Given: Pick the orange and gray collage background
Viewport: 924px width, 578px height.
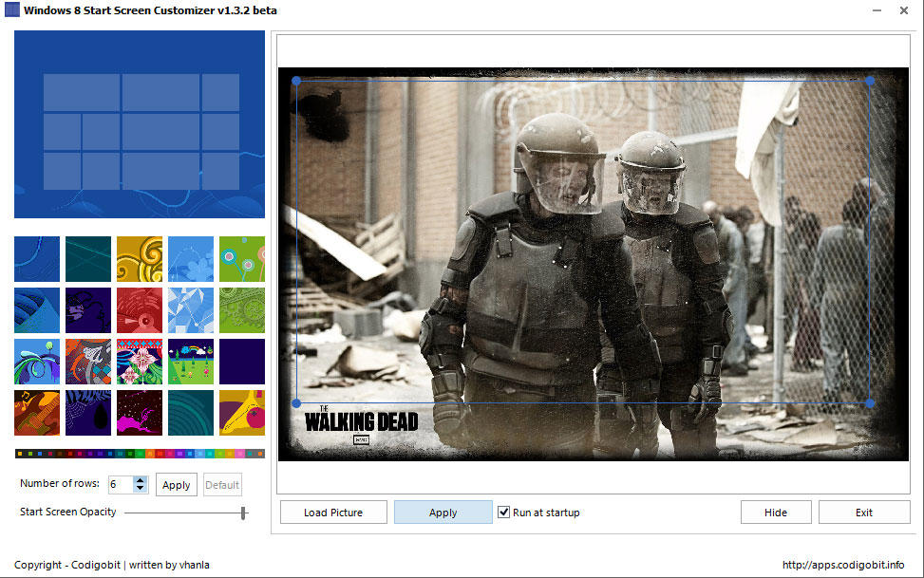Looking at the screenshot, I should pos(87,362).
